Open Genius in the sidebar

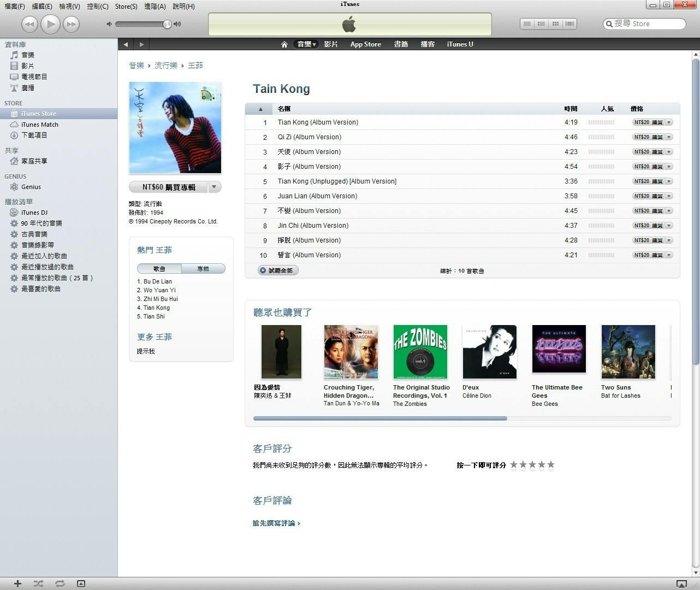click(31, 187)
